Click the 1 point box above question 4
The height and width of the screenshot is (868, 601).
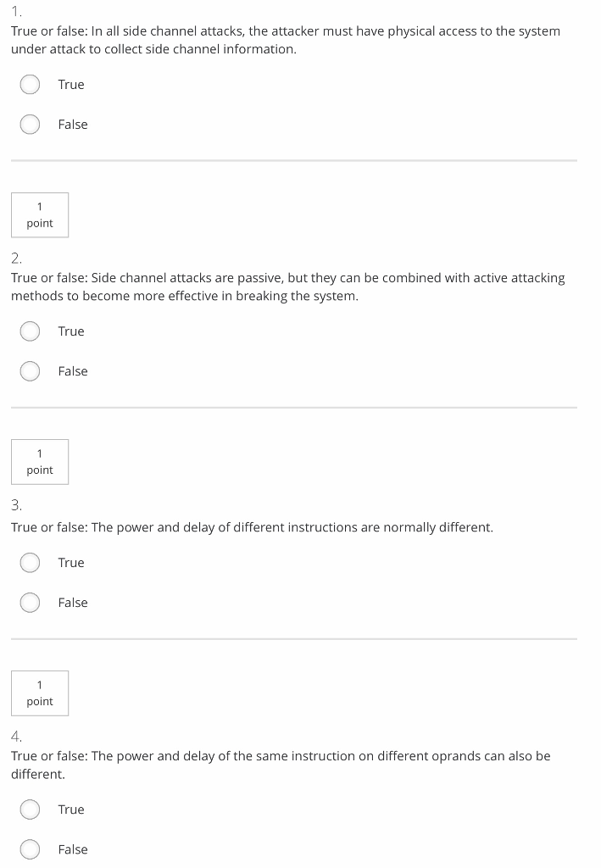pos(39,693)
